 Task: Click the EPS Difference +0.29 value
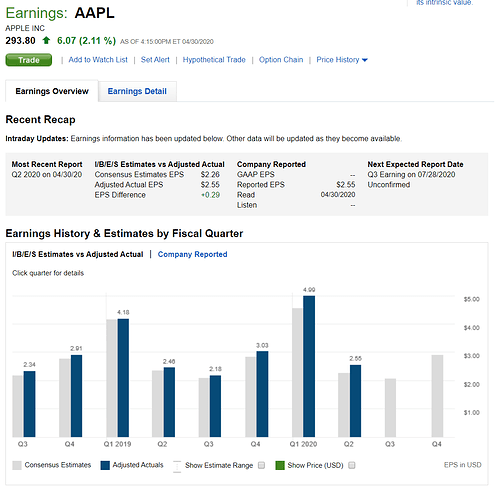tap(210, 195)
